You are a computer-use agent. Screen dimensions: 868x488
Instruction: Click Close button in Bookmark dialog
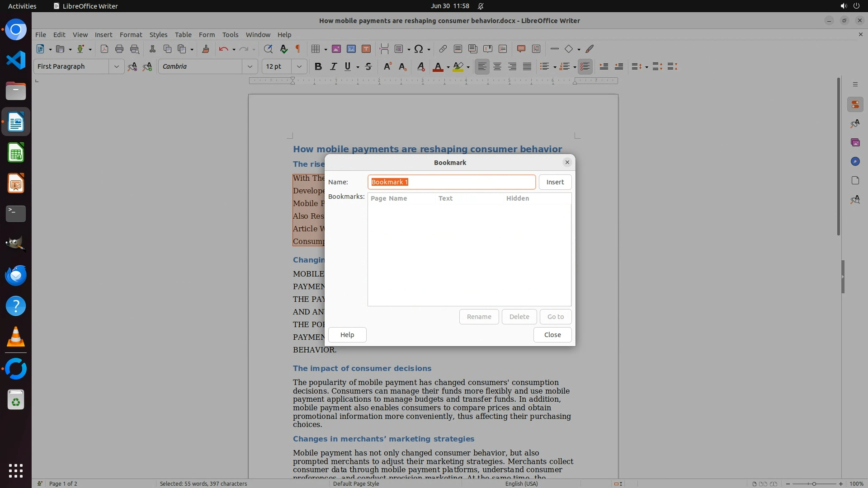[552, 335]
